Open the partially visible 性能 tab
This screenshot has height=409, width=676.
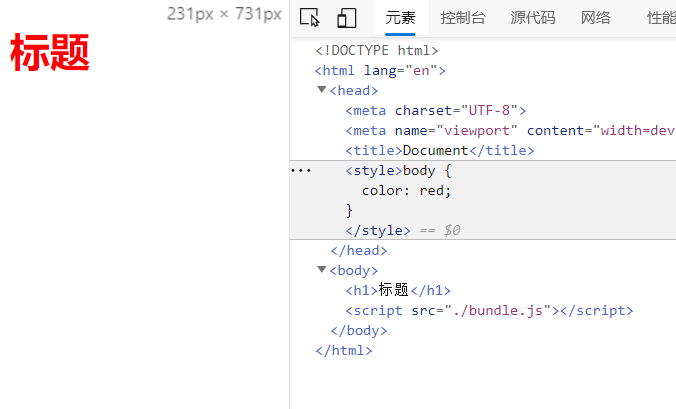pyautogui.click(x=661, y=18)
